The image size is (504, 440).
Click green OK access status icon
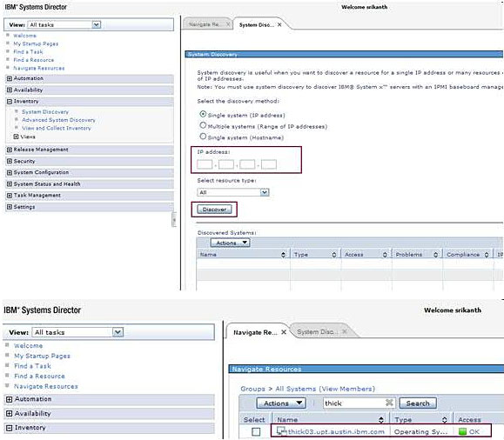tap(462, 431)
